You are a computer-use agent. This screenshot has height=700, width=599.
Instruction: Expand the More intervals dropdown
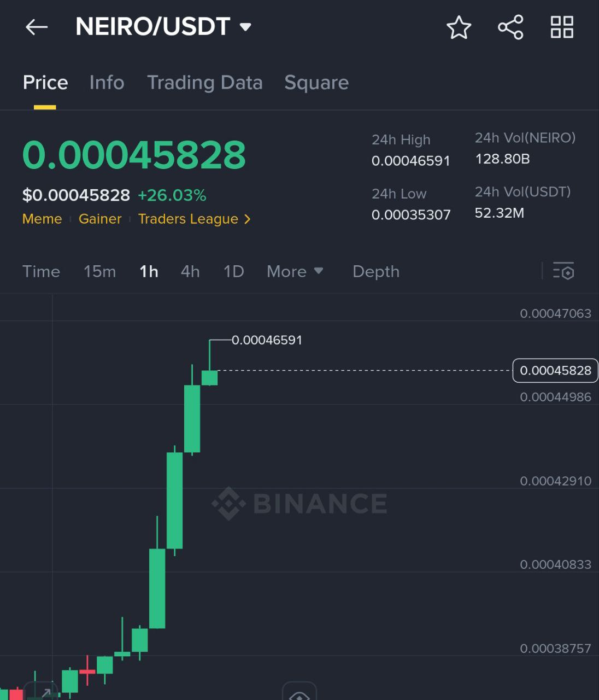(x=295, y=271)
